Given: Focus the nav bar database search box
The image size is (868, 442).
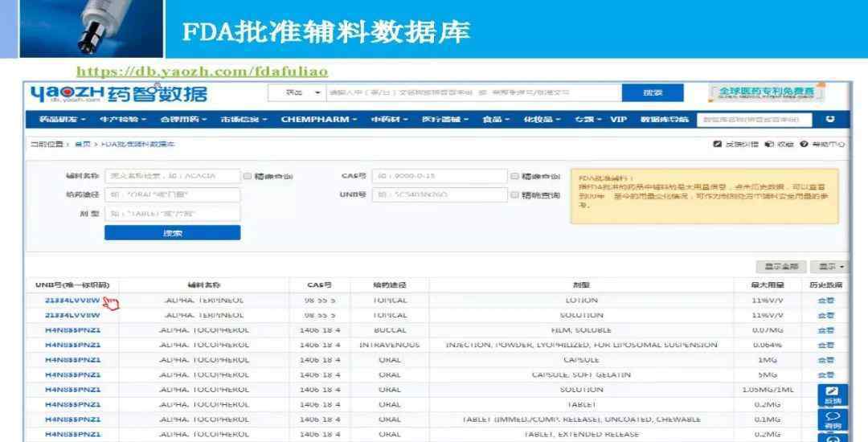Looking at the screenshot, I should (x=754, y=119).
